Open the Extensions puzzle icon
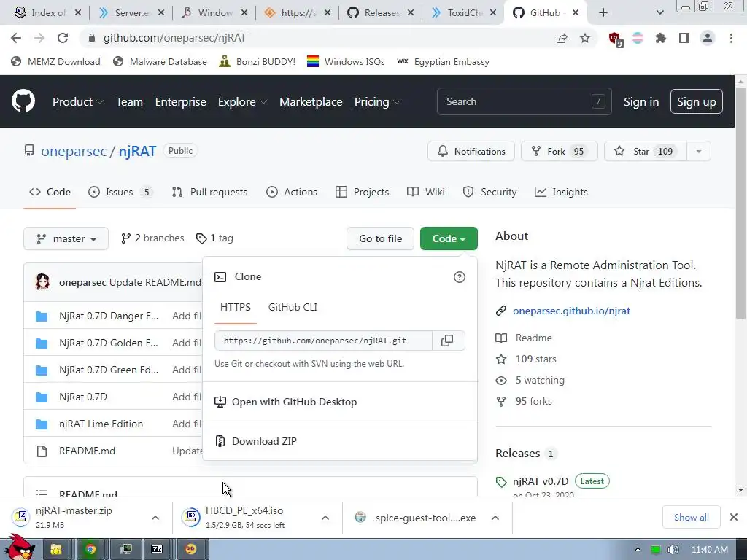Image resolution: width=747 pixels, height=560 pixels. [x=660, y=38]
